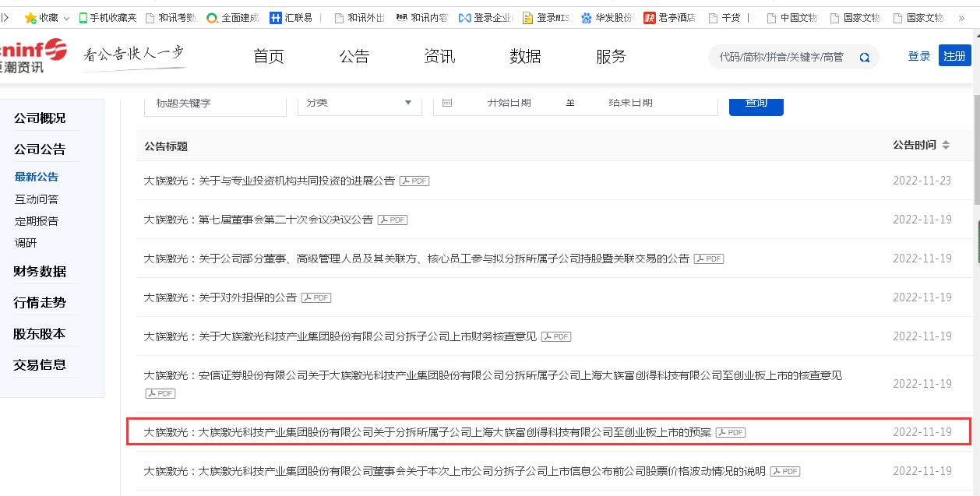
Task: Open 股东股本 in the sidebar
Action: (40, 334)
